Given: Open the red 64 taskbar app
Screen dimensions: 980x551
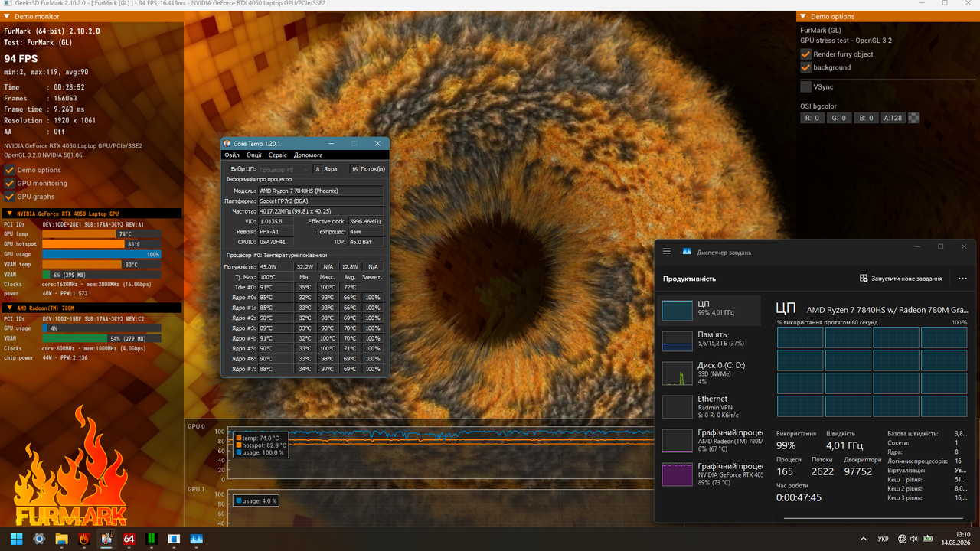Looking at the screenshot, I should tap(129, 539).
